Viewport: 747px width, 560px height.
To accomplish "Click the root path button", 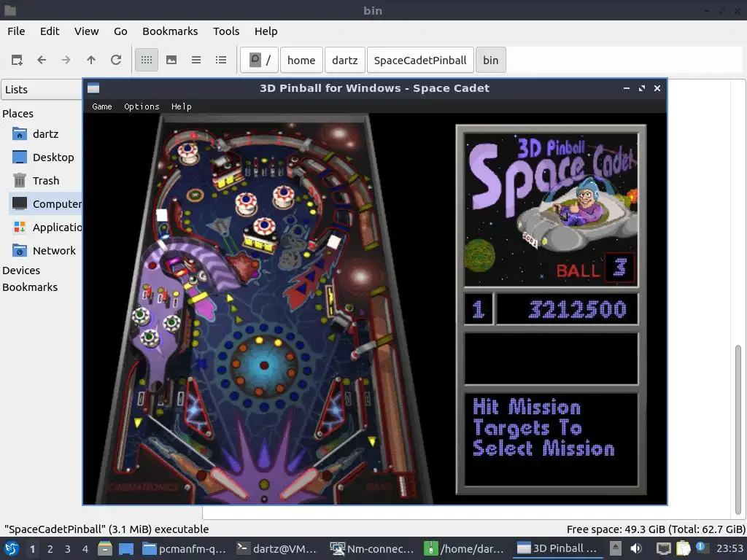I will coord(259,60).
